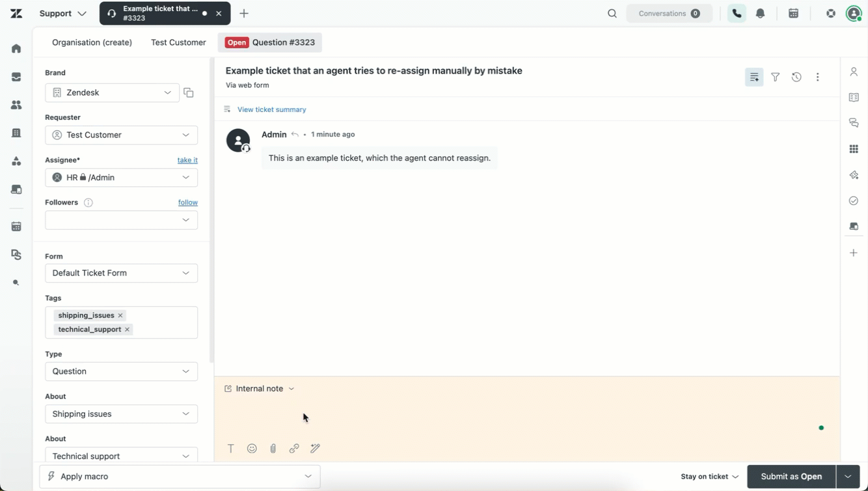Open the AI writing assistant wand
The height and width of the screenshot is (491, 868).
[x=315, y=448]
